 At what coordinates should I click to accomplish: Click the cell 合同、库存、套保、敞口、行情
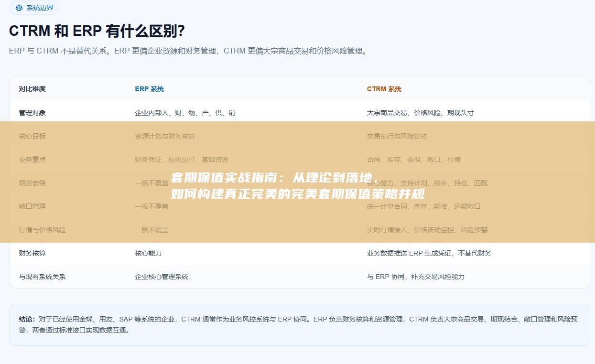pos(414,160)
